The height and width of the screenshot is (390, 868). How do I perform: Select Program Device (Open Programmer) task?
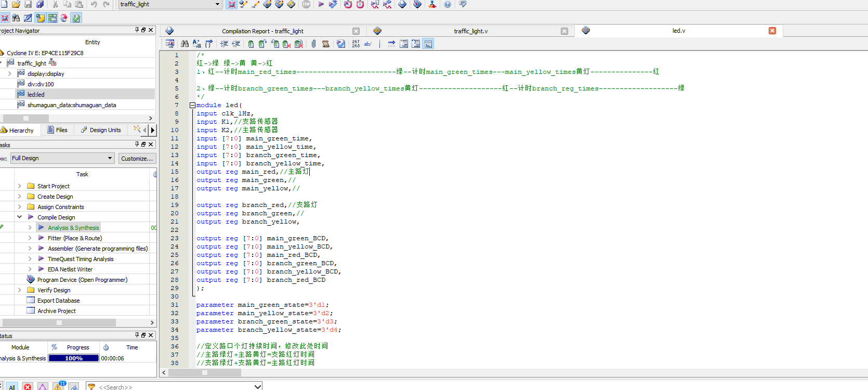click(82, 280)
